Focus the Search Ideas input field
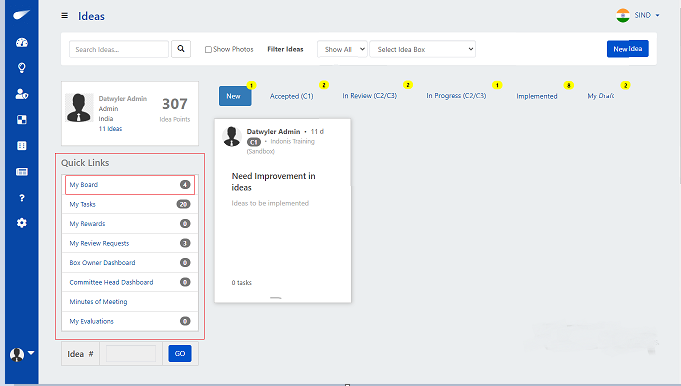 (x=119, y=49)
